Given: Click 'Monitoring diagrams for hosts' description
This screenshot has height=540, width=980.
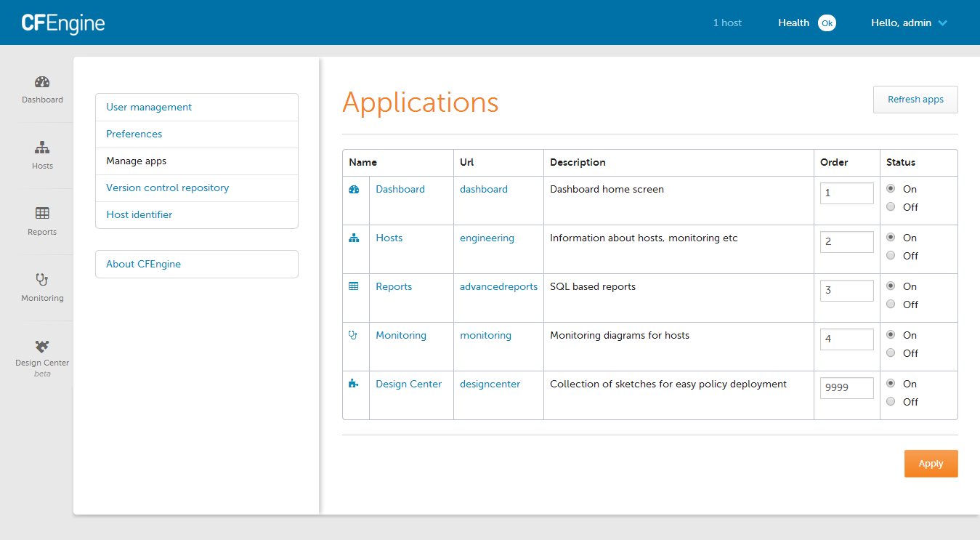Looking at the screenshot, I should click(620, 335).
